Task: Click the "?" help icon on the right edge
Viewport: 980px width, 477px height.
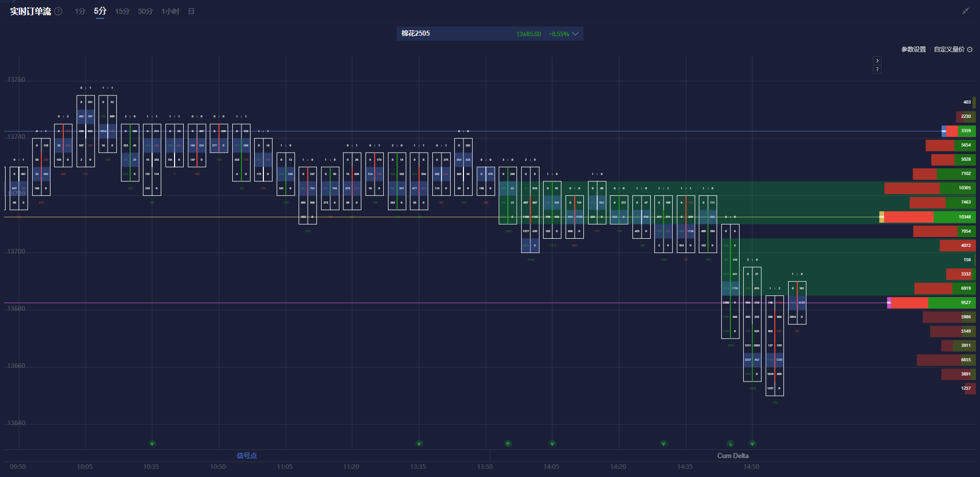Action: click(877, 69)
